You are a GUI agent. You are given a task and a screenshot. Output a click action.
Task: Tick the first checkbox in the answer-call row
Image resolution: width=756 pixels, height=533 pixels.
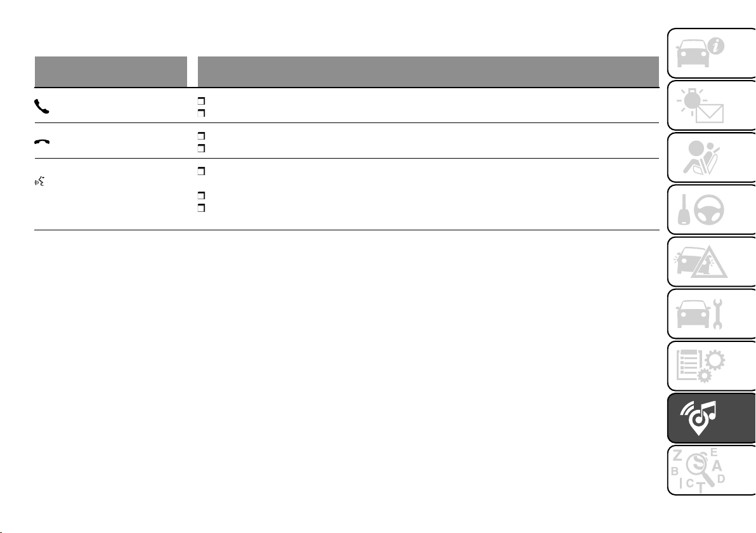click(201, 101)
